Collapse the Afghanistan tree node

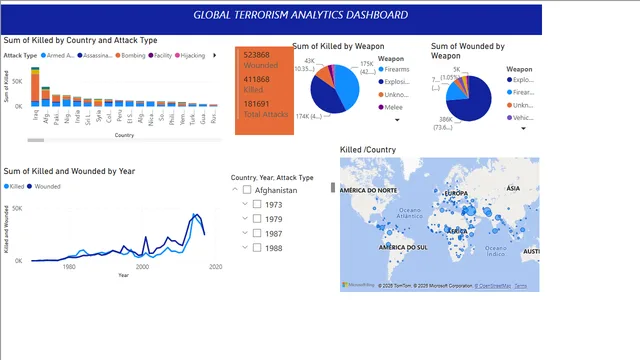point(235,189)
